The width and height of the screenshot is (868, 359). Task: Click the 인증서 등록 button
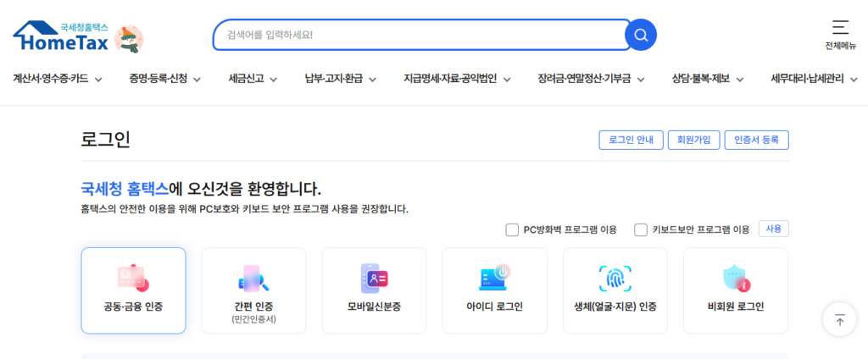(756, 141)
